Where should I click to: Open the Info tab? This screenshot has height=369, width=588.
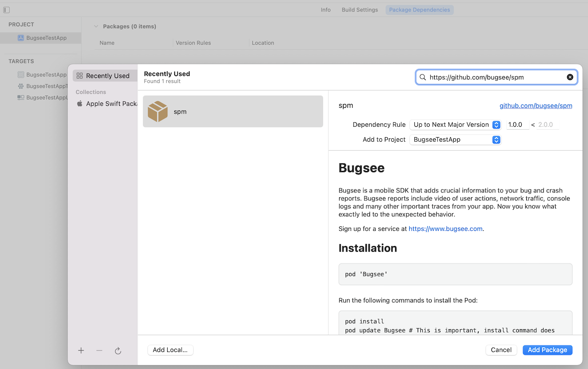(x=326, y=9)
